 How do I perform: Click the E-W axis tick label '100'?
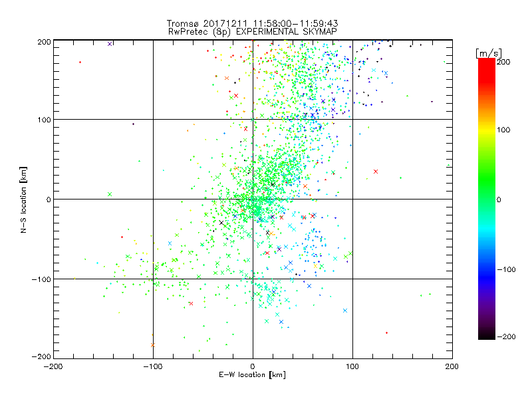click(x=352, y=366)
